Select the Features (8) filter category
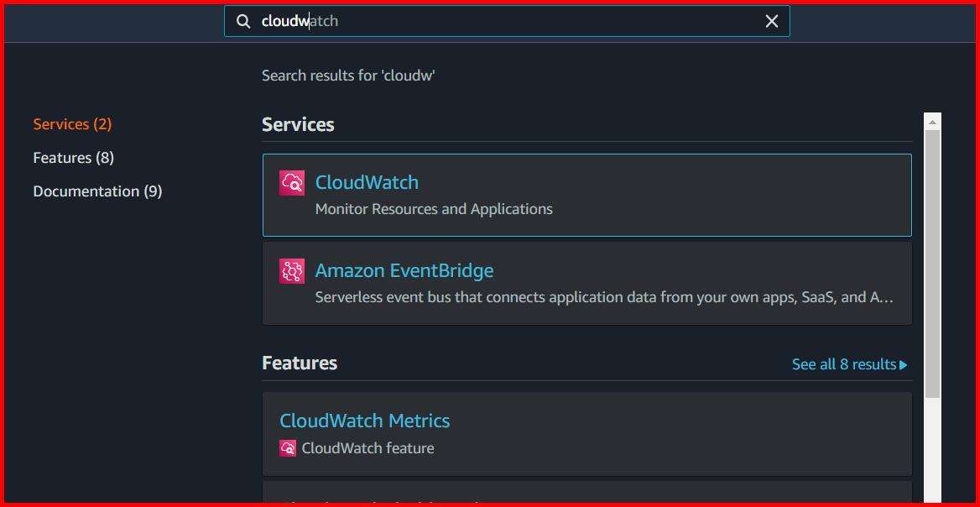 coord(73,157)
